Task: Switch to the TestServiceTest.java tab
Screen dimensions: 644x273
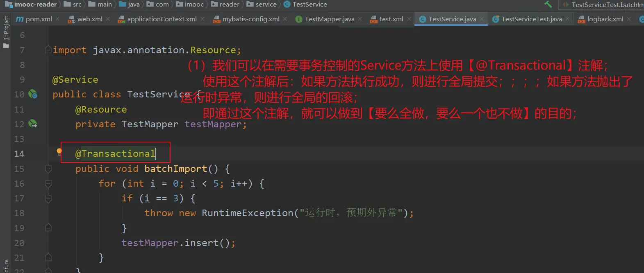Action: click(x=531, y=19)
